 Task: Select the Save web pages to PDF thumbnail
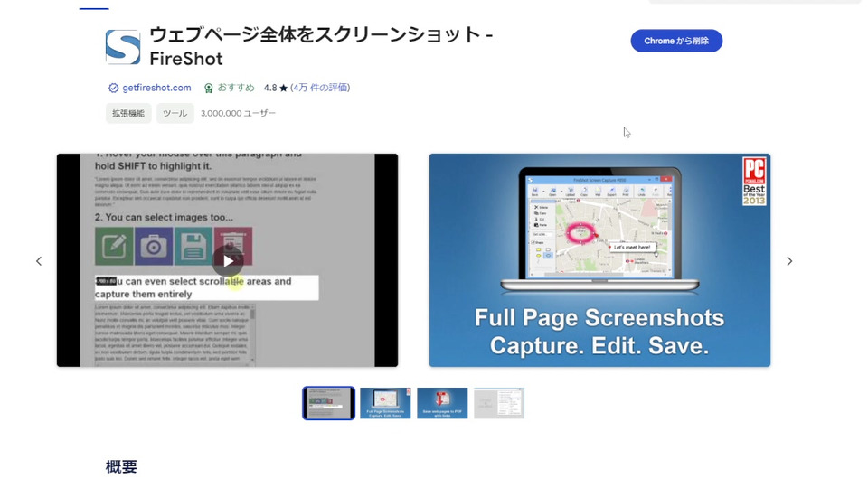click(x=442, y=403)
